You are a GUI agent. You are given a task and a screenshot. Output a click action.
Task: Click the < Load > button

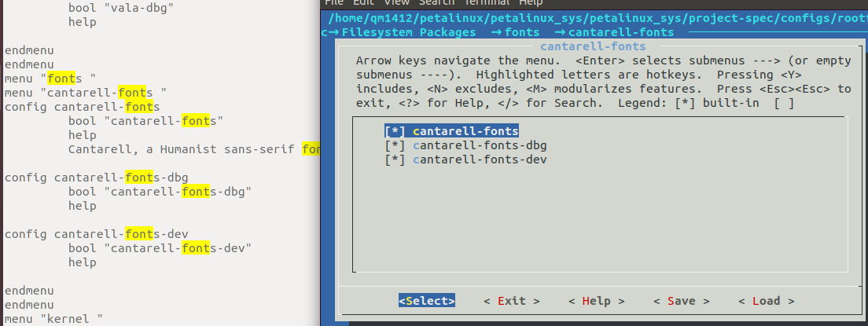click(766, 301)
